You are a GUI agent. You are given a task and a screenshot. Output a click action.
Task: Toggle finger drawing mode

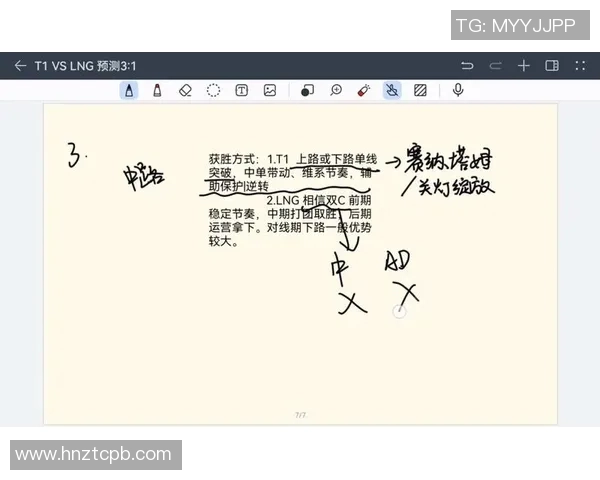[x=392, y=90]
